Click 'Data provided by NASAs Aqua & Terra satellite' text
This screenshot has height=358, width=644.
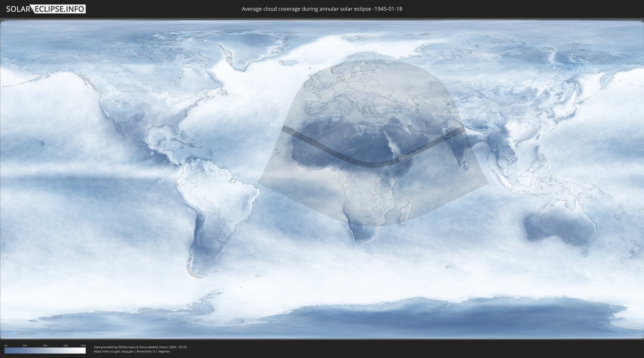[126, 347]
